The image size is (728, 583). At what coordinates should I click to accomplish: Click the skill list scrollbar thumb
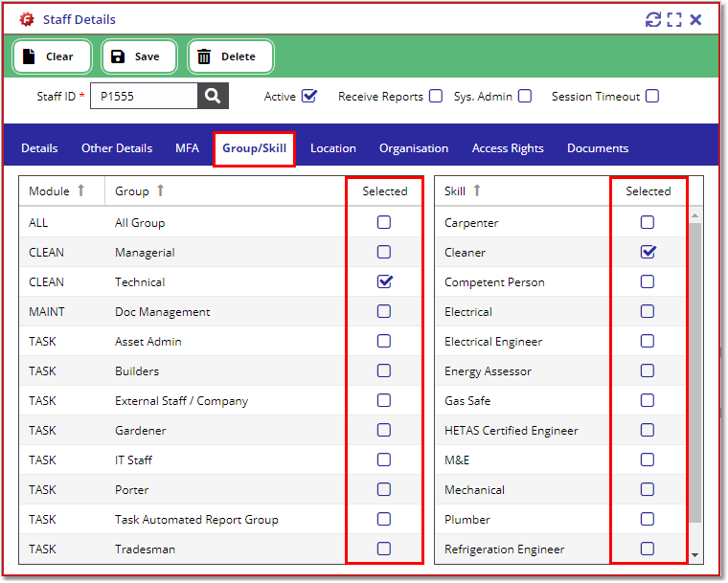click(695, 372)
